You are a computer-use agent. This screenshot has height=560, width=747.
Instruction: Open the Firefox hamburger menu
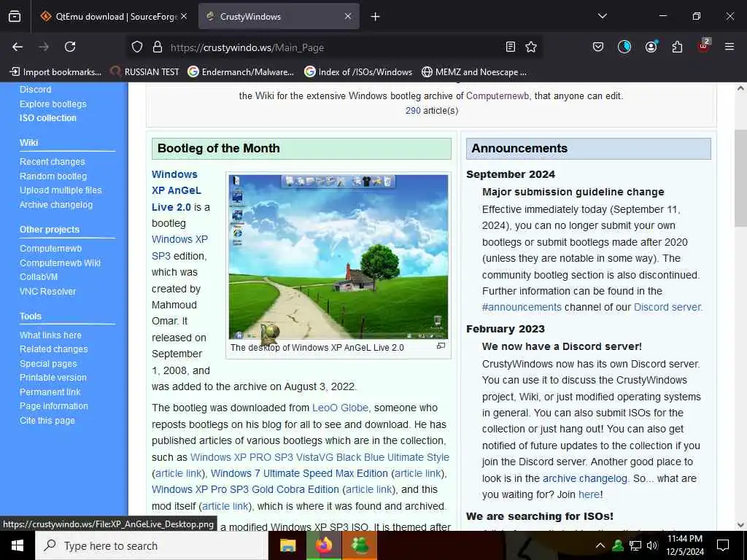point(729,47)
